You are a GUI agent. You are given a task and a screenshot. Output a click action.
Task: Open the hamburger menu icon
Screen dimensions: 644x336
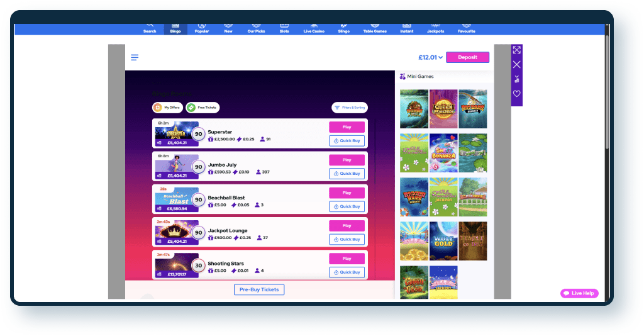tap(135, 57)
